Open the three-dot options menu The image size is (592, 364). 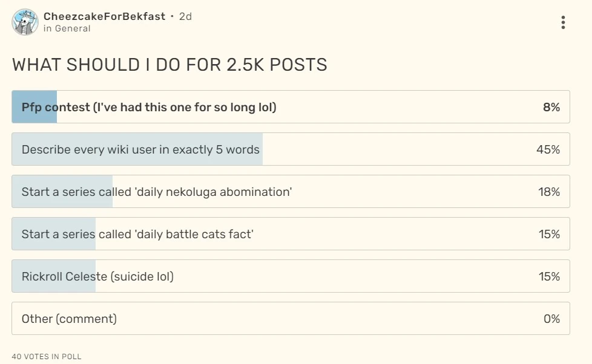(x=563, y=22)
